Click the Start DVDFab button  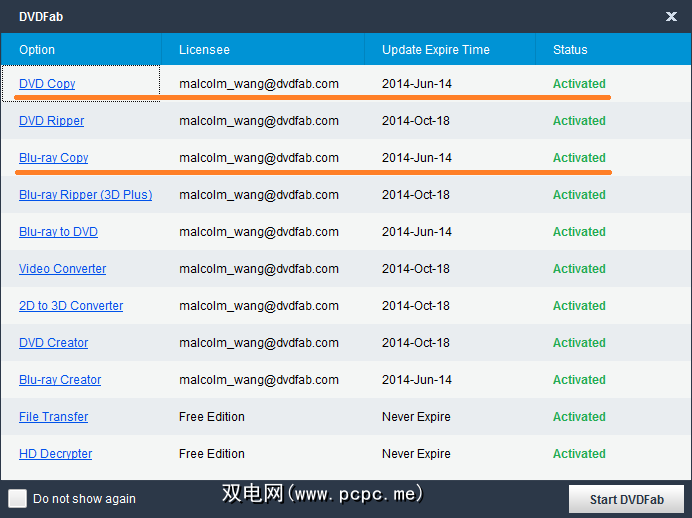(627, 499)
